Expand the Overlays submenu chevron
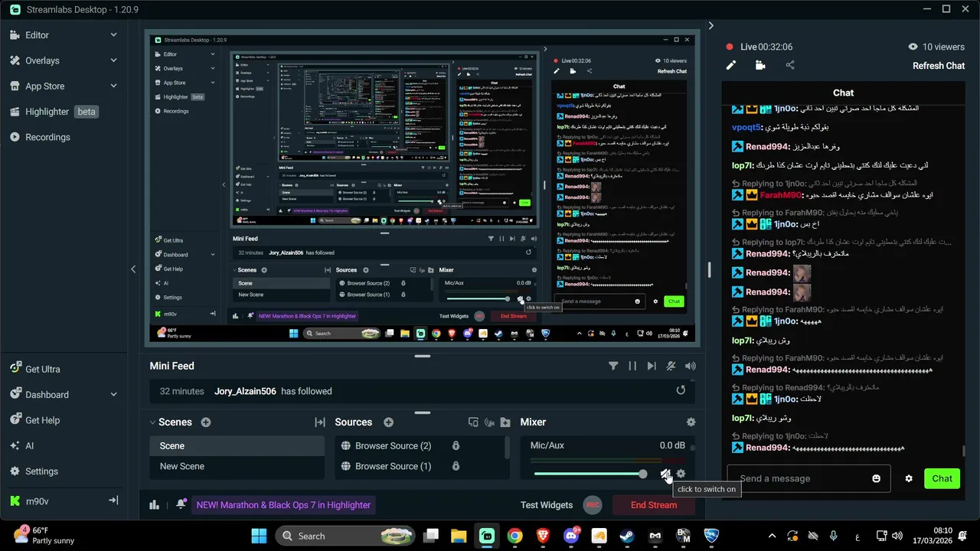This screenshot has width=980, height=551. 113,60
